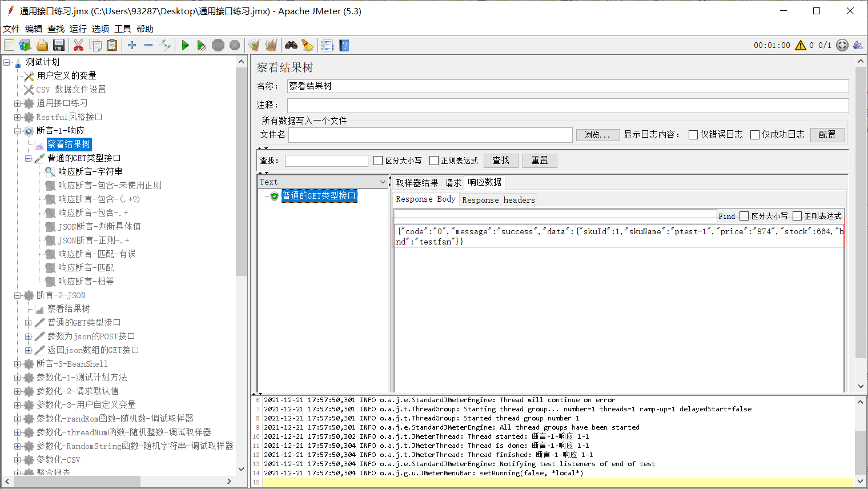The width and height of the screenshot is (868, 489).
Task: Reset the search with brush icon
Action: 308,45
